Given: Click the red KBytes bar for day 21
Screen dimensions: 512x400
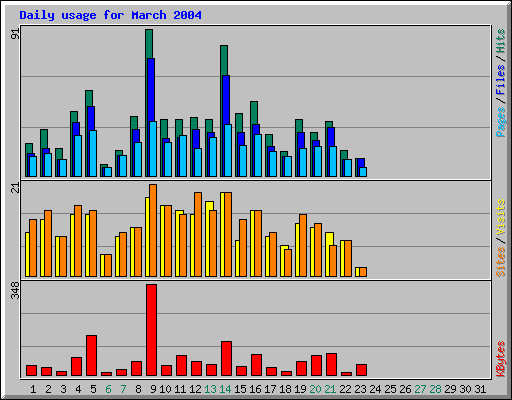Looking at the screenshot, I should coord(331,365).
